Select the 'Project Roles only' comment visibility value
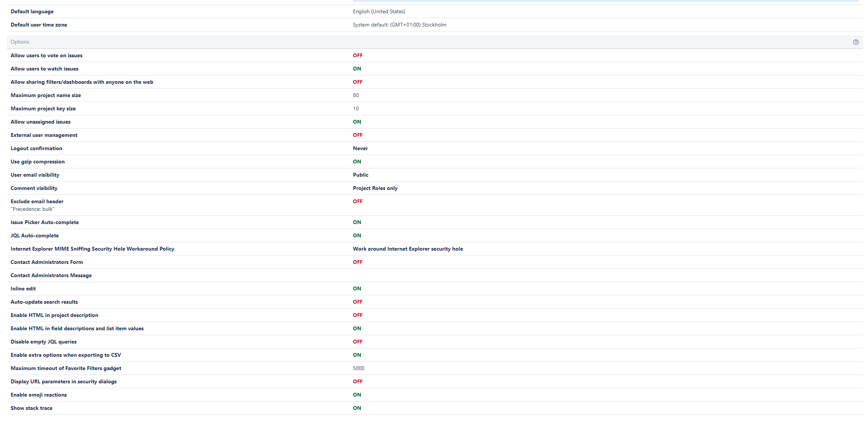The image size is (868, 422). (x=375, y=188)
